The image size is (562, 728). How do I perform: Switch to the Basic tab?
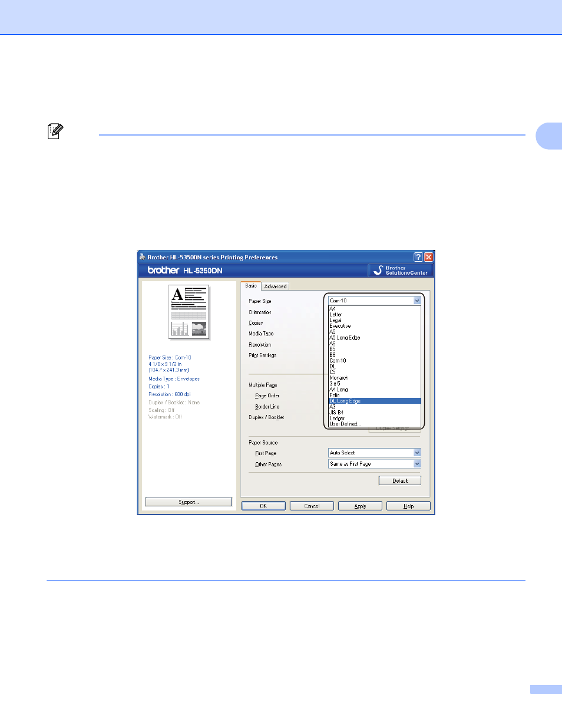251,286
